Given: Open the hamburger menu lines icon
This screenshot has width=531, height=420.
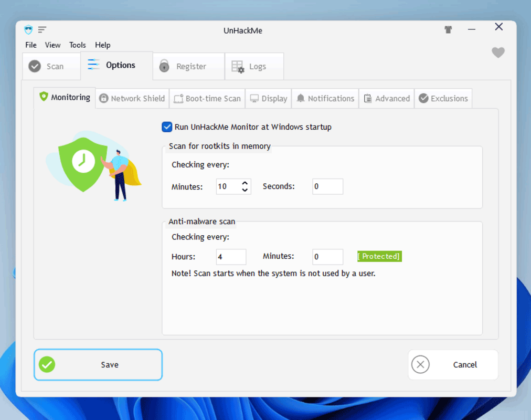Looking at the screenshot, I should coord(42,30).
